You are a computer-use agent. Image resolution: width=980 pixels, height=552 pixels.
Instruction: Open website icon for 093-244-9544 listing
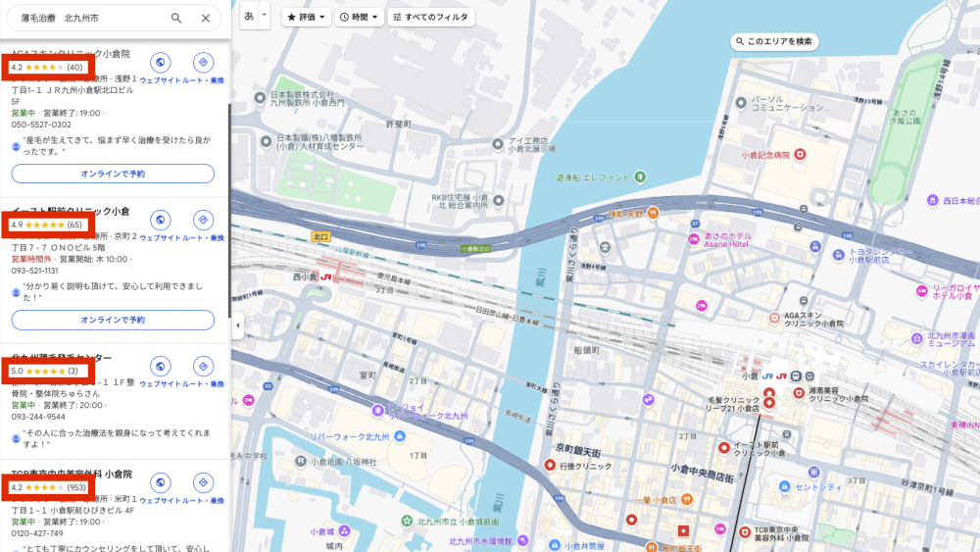(x=160, y=367)
